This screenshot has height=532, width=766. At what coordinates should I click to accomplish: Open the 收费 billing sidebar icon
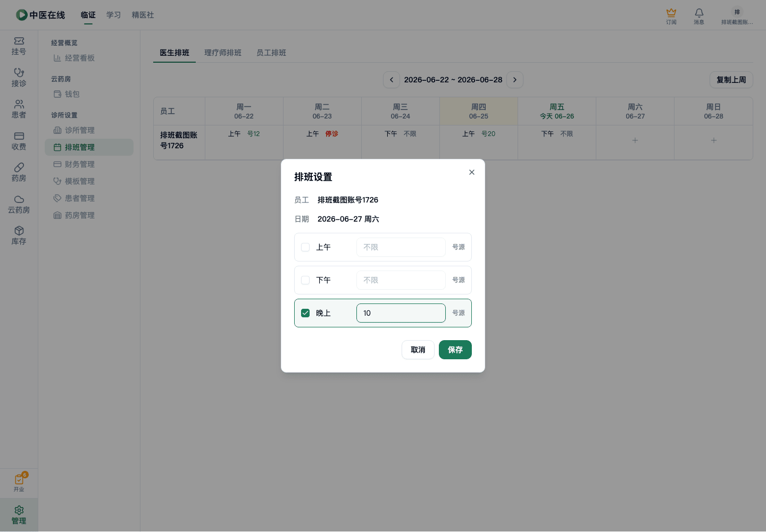pyautogui.click(x=19, y=136)
